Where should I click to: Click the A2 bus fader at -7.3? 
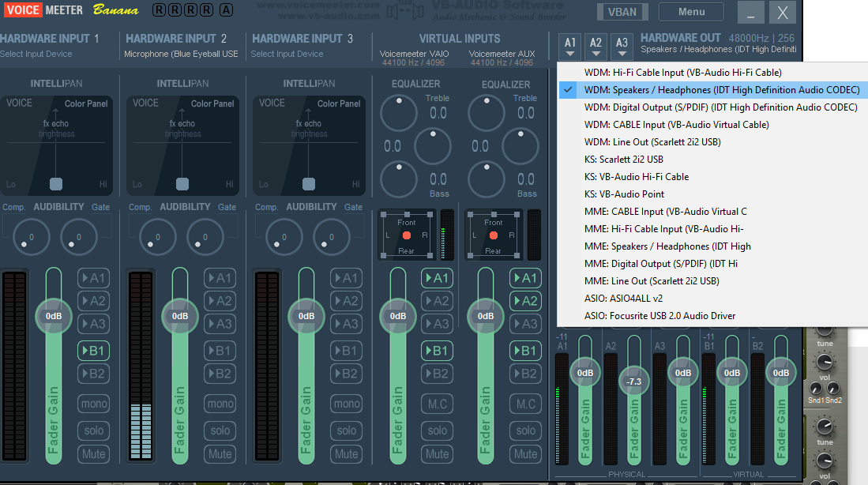[x=634, y=382]
